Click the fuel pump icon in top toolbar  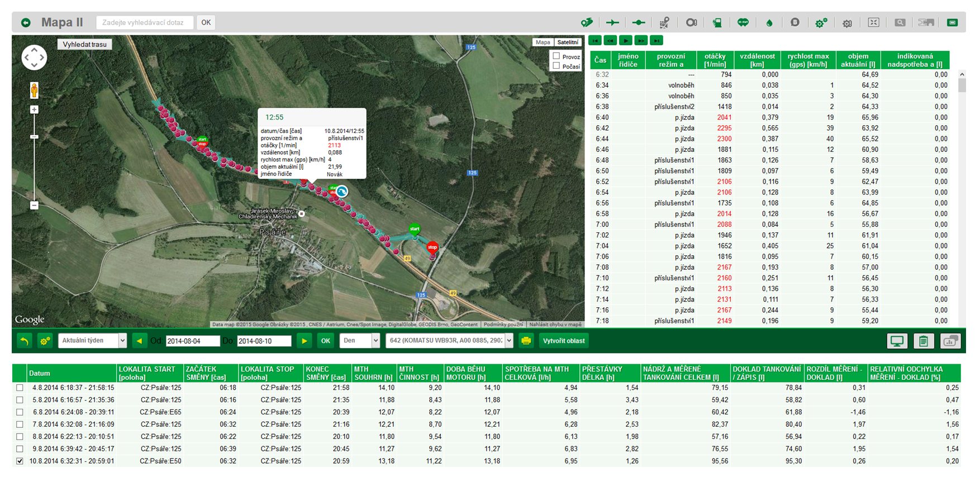click(x=717, y=23)
